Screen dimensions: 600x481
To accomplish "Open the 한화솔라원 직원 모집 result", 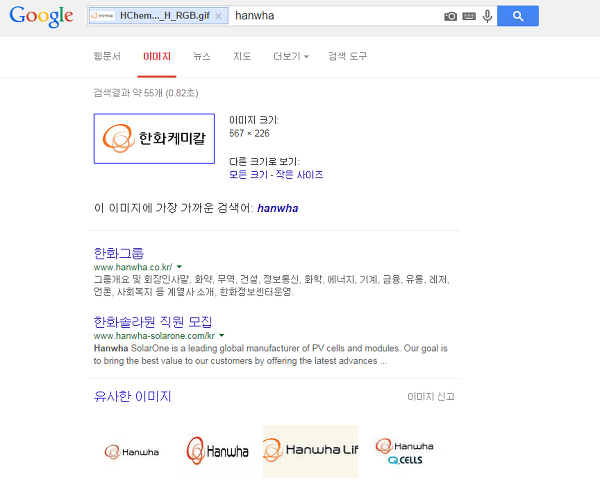I will [153, 322].
